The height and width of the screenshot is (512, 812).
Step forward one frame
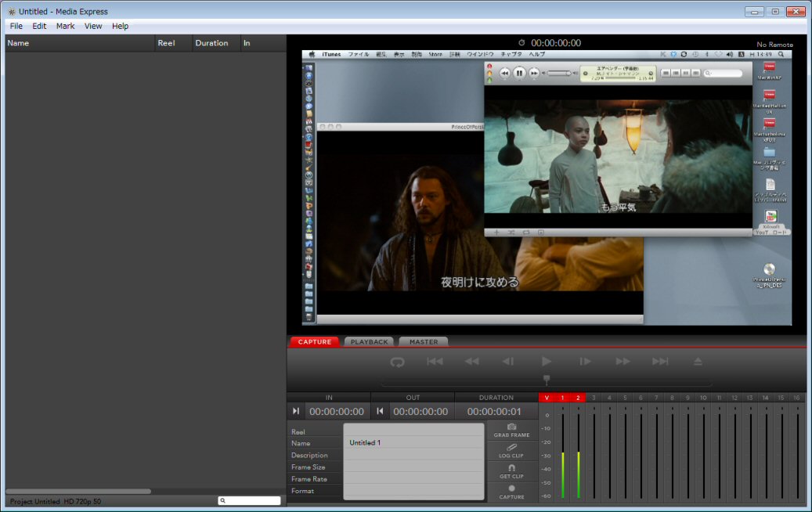click(x=585, y=362)
